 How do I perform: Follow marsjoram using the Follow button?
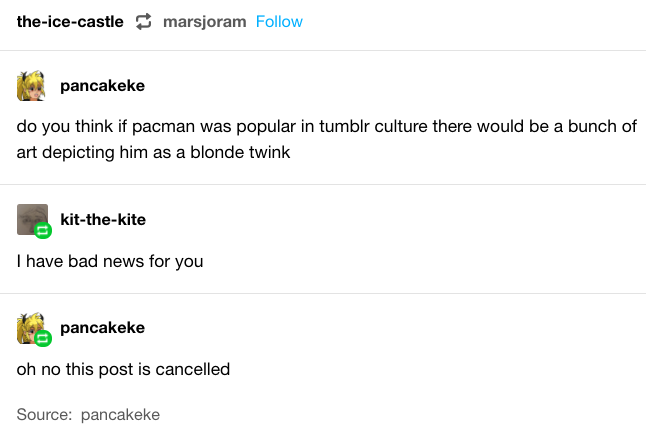[x=279, y=22]
